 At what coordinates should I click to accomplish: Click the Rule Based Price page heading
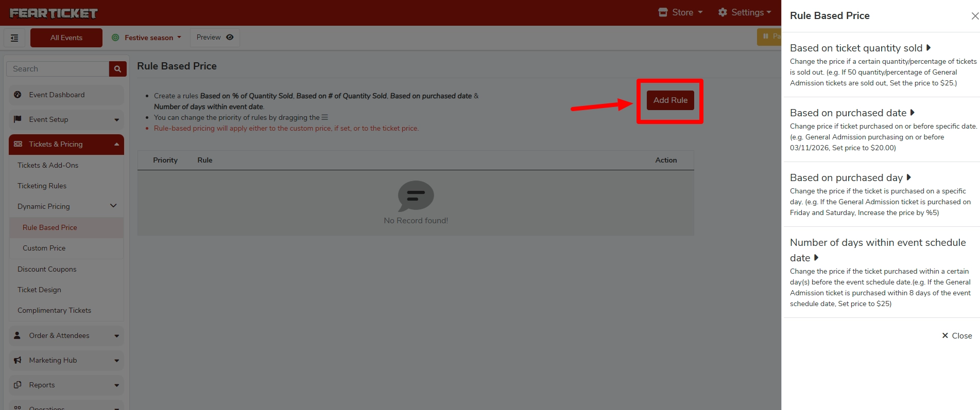point(177,66)
